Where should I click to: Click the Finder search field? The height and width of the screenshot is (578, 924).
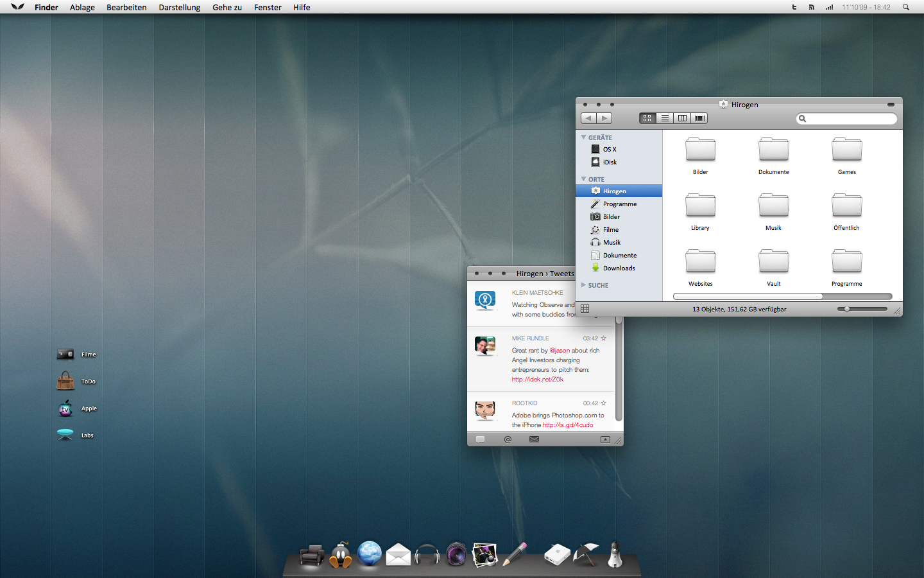point(846,118)
